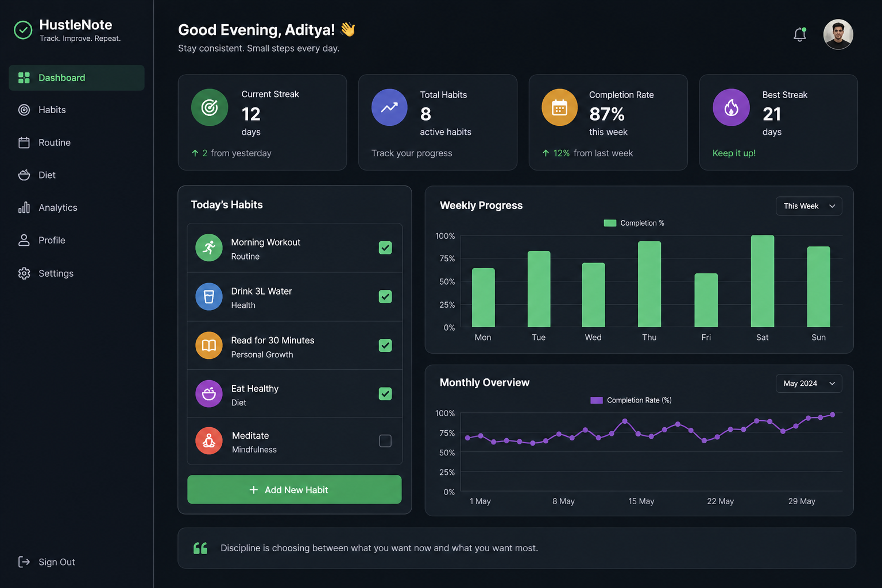
Task: Click the up arrow beside 2 from yesterday
Action: coord(195,153)
